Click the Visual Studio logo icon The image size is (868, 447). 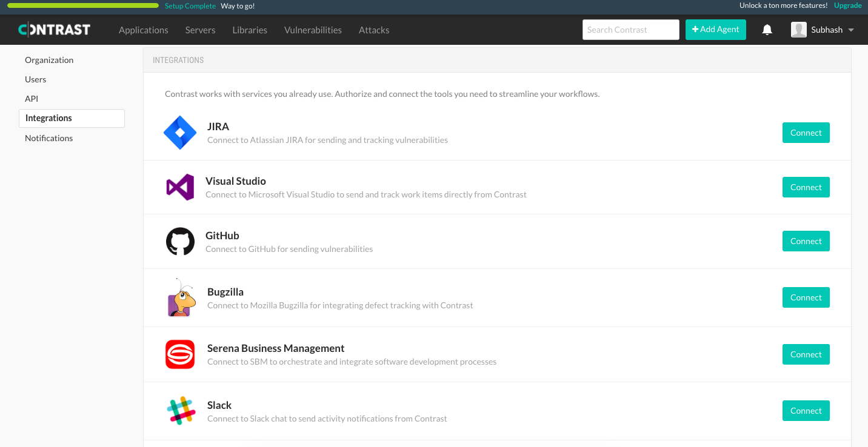point(180,187)
